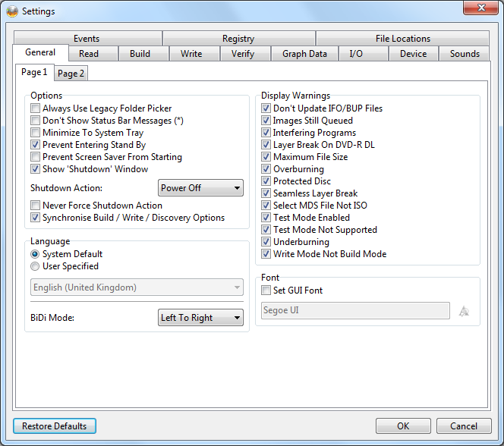The width and height of the screenshot is (504, 446).
Task: Open the File Locations tab
Action: (403, 38)
